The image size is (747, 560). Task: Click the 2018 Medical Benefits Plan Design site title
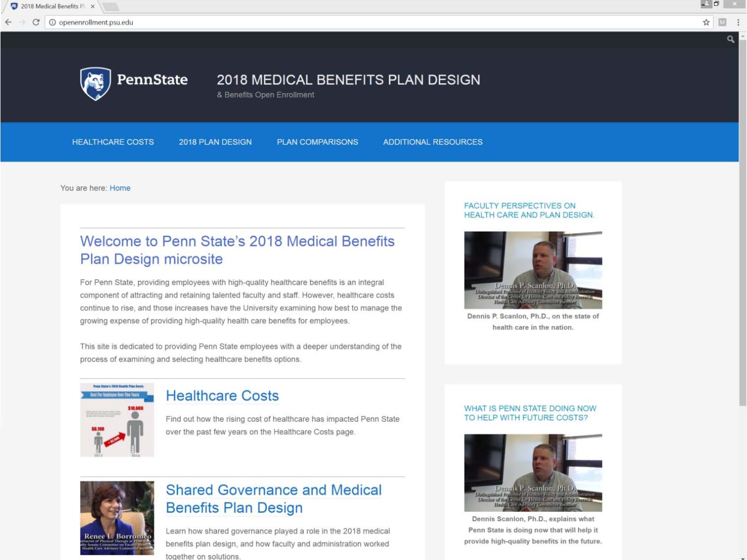(x=349, y=80)
